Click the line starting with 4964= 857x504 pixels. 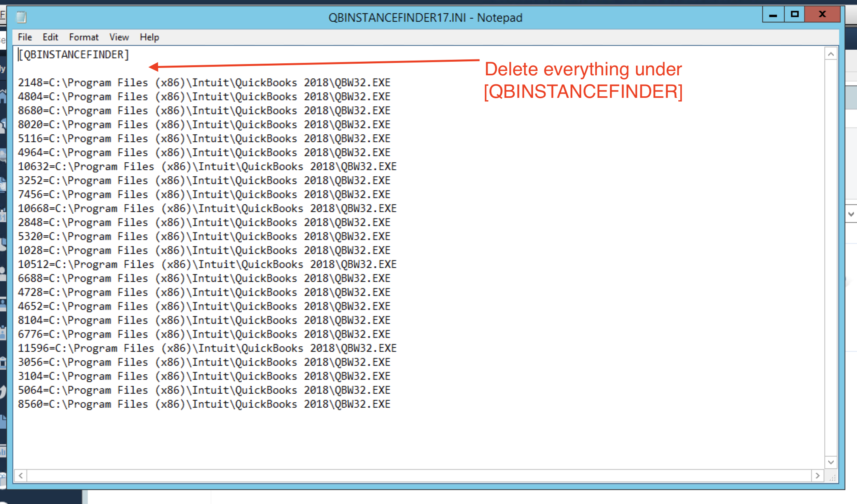click(x=204, y=153)
